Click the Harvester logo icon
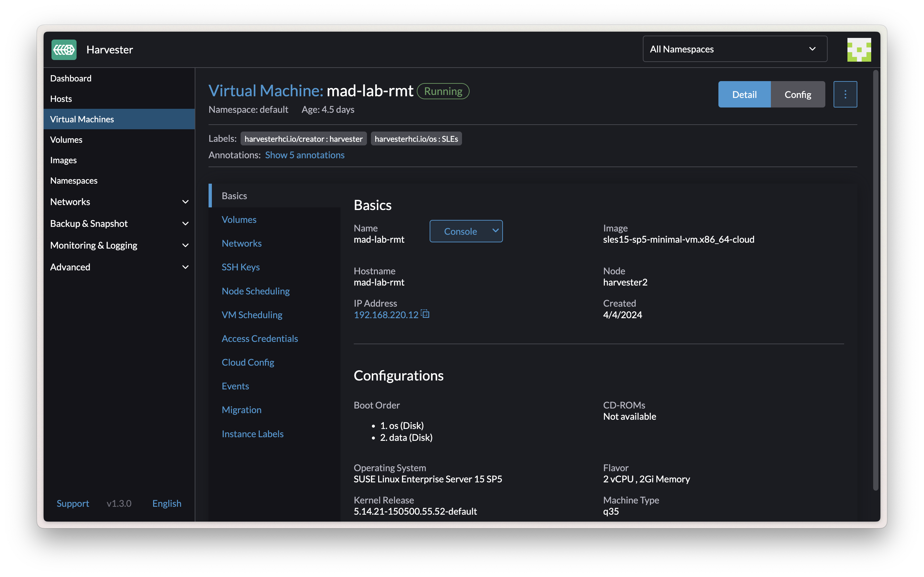 click(64, 49)
